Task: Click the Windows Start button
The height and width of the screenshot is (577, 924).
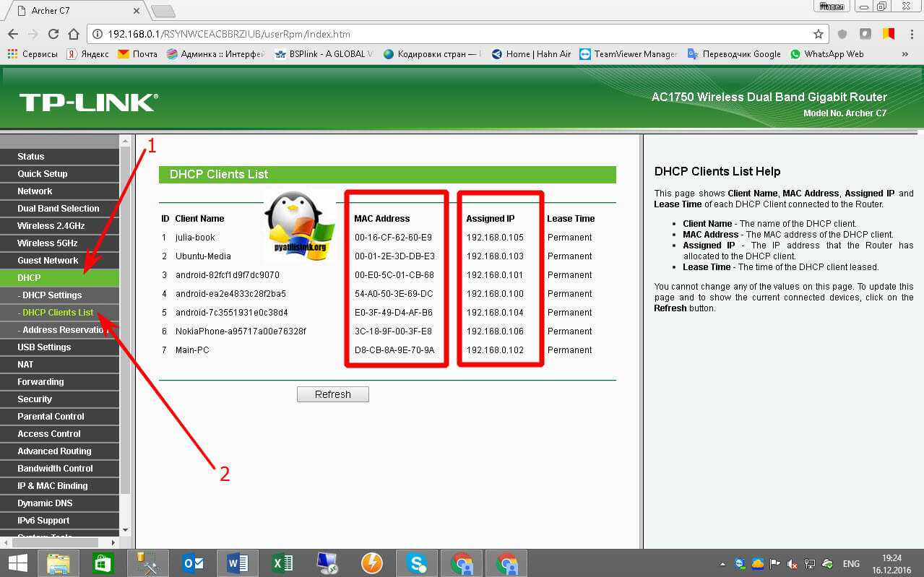Action: pos(17,563)
